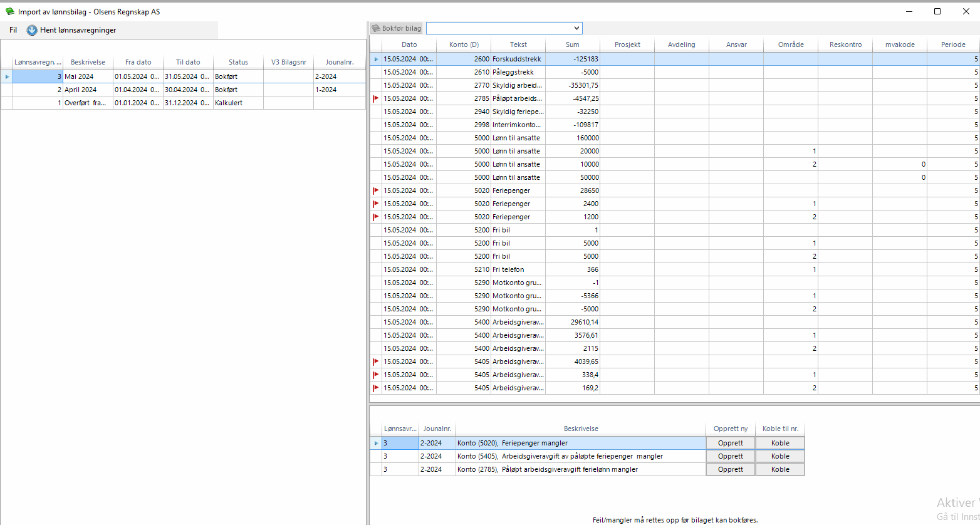Click Til dato column header

(x=188, y=62)
